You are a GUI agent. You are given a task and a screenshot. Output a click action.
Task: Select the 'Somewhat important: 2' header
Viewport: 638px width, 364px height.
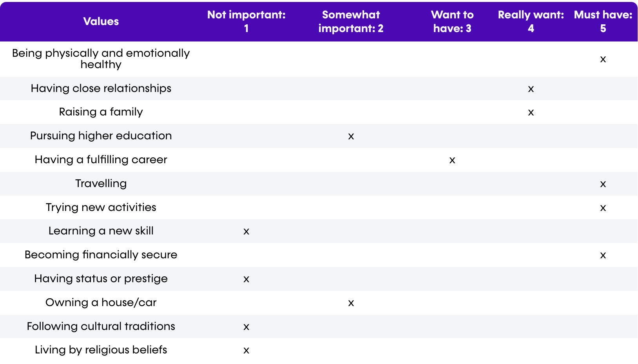coord(351,22)
